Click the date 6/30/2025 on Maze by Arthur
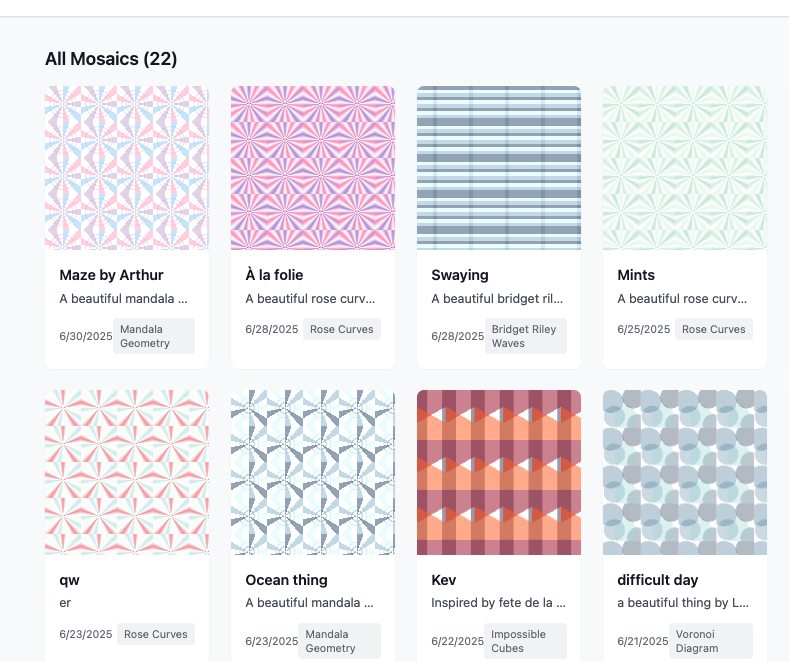This screenshot has height=662, width=789. [x=86, y=336]
